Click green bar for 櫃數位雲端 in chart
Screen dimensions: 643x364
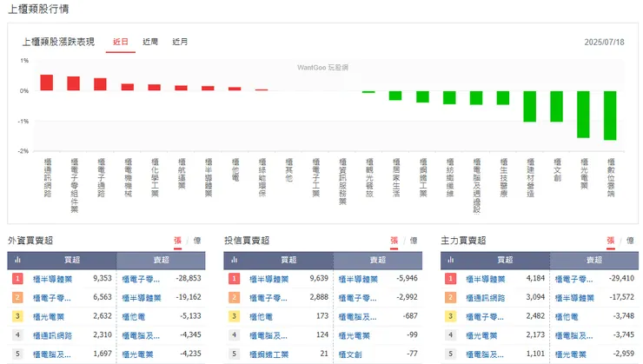click(610, 116)
